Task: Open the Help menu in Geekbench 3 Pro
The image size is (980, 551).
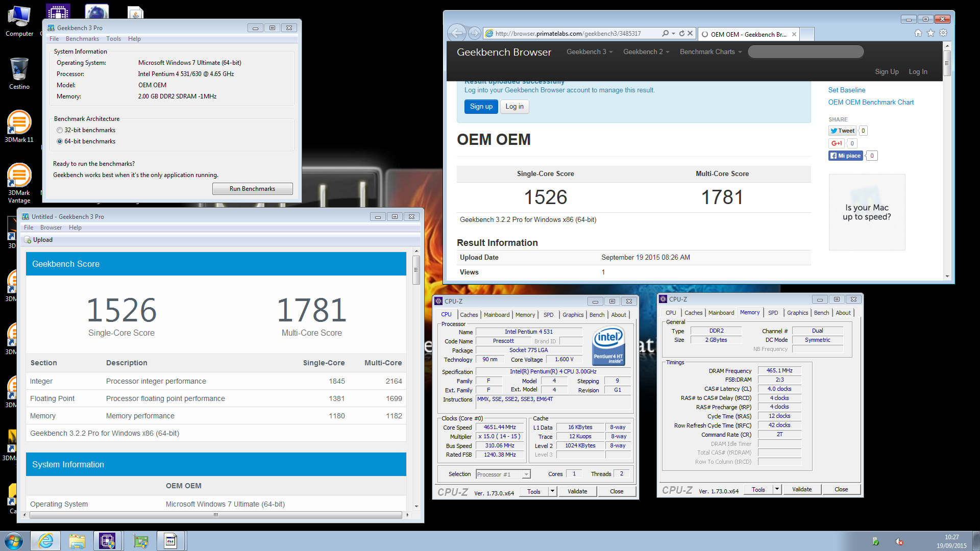Action: click(x=134, y=39)
